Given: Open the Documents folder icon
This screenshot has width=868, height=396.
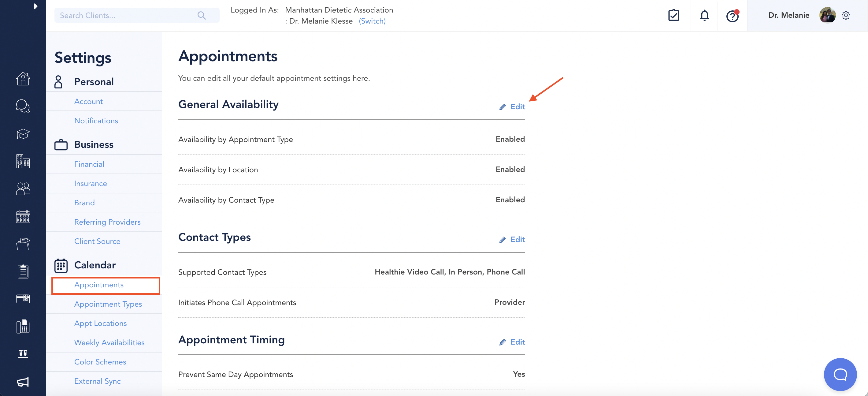Looking at the screenshot, I should [x=23, y=244].
